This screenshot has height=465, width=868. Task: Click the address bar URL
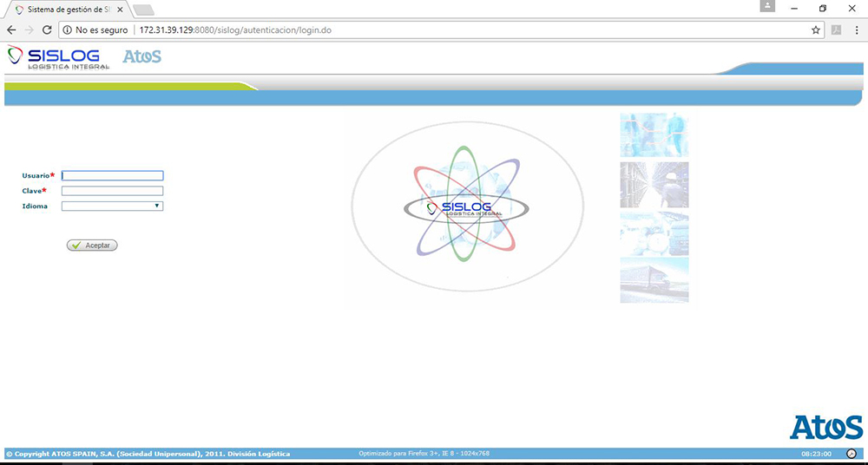[235, 29]
